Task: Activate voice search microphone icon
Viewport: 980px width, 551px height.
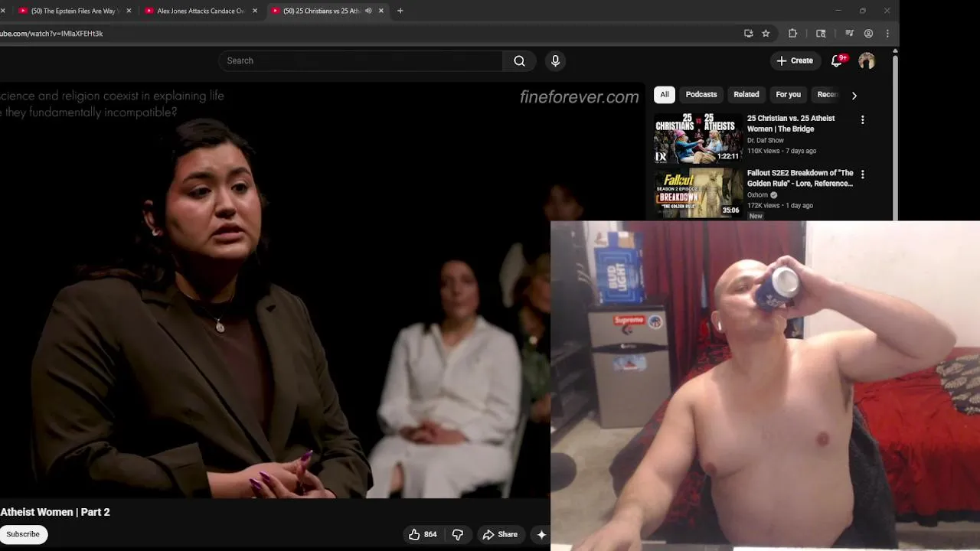Action: coord(556,61)
